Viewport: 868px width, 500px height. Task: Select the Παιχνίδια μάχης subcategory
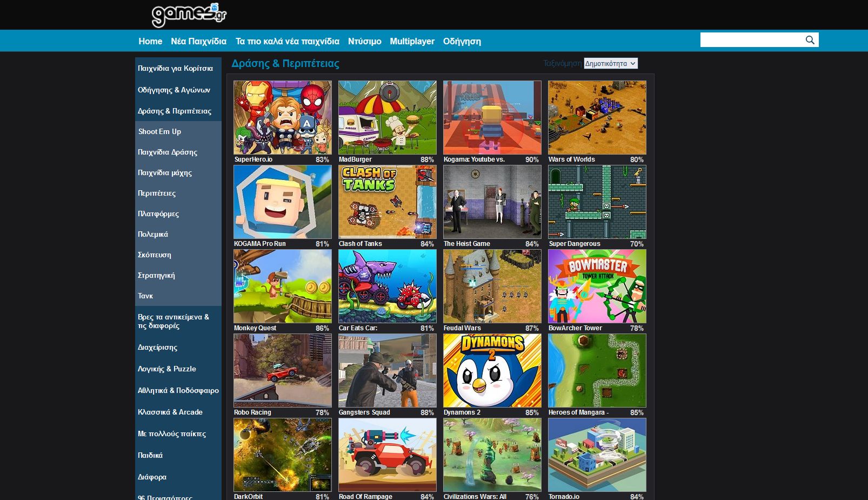(x=178, y=172)
